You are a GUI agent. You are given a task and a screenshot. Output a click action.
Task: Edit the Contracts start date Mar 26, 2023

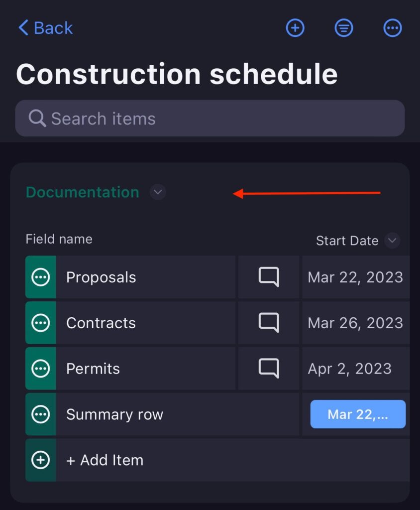click(355, 323)
